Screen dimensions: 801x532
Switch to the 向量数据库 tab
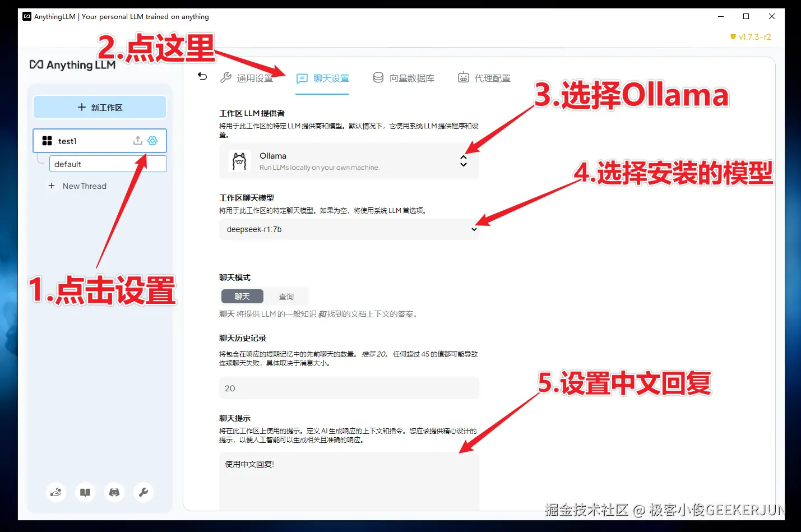point(404,78)
